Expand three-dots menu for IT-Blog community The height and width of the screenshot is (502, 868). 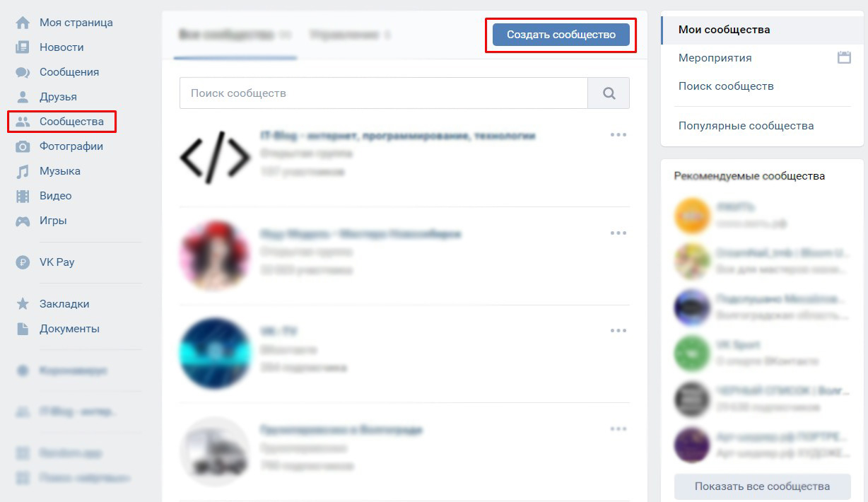tap(618, 135)
